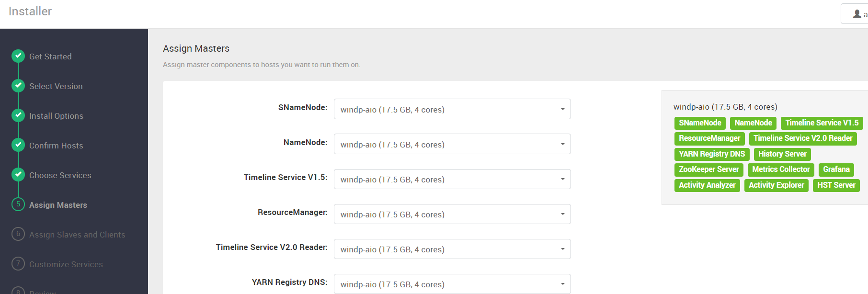Go to Assign Slaves and Clients step
The height and width of the screenshot is (294, 868).
click(77, 235)
